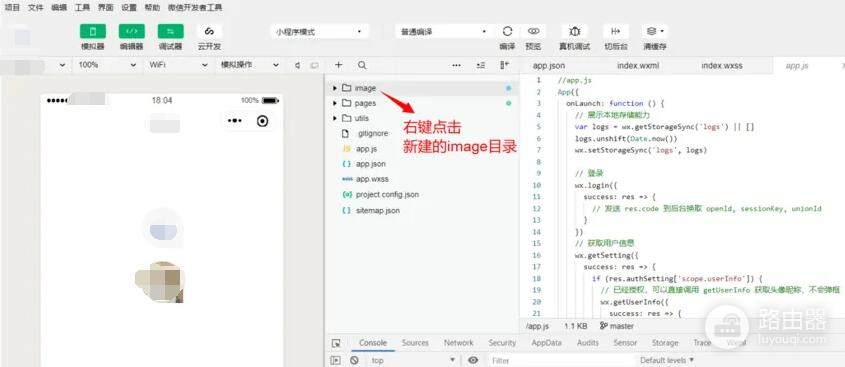This screenshot has height=367, width=845.
Task: Open the 普通编译 compile mode dropdown
Action: point(444,32)
